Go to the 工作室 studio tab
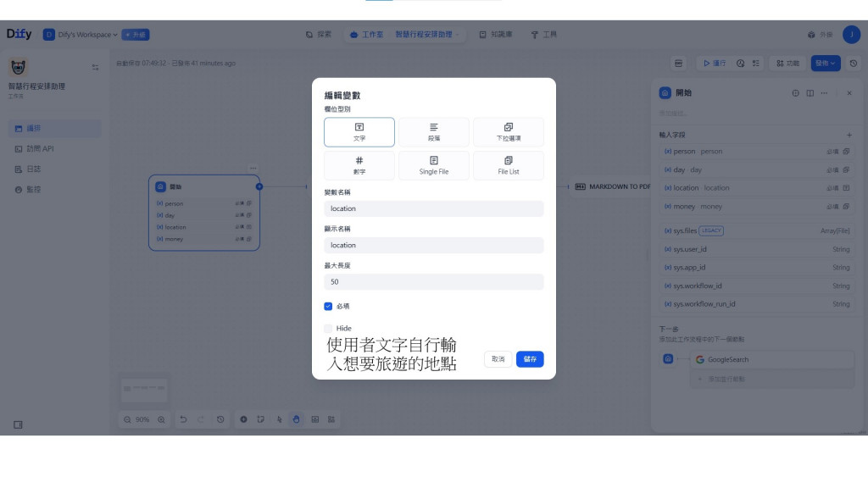The image size is (868, 488). [366, 34]
